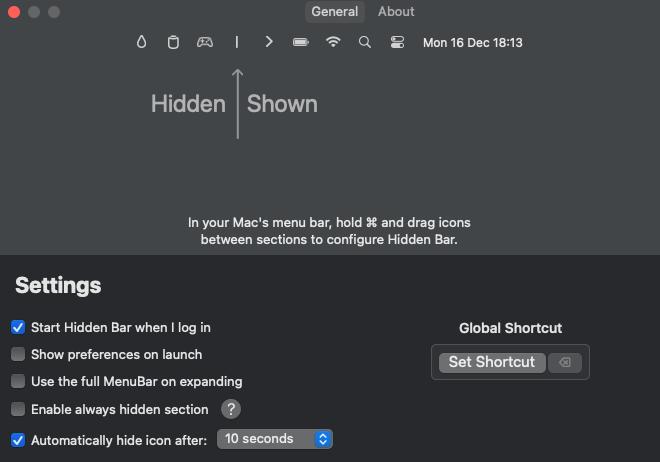Click the game controller icon
Viewport: 660px width, 462px height.
click(204, 42)
